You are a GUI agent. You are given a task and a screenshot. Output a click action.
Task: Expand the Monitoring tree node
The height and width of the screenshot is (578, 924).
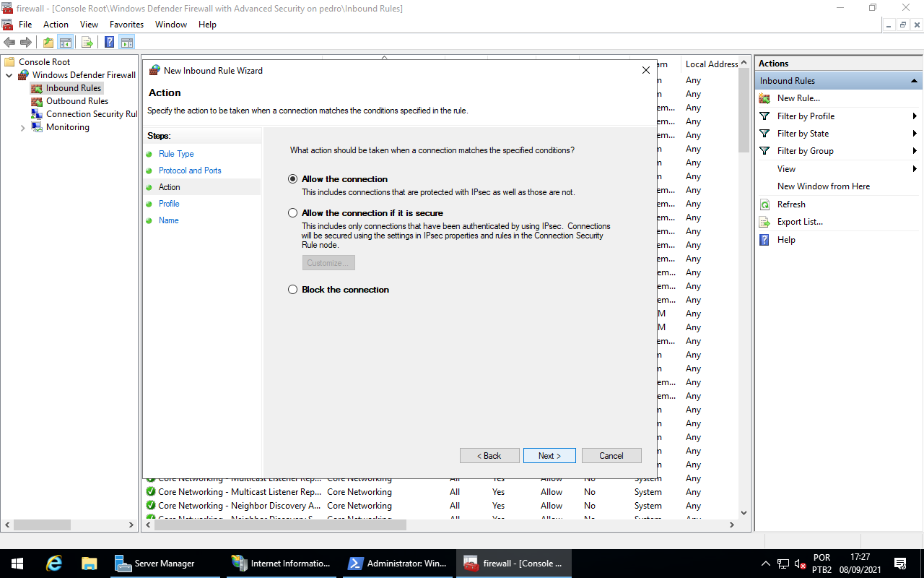tap(22, 128)
